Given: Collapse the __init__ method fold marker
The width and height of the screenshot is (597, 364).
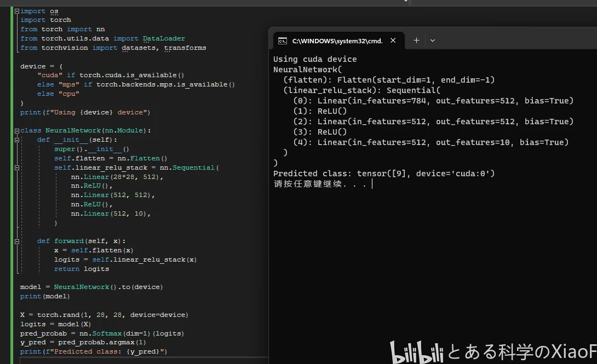Looking at the screenshot, I should click(17, 140).
